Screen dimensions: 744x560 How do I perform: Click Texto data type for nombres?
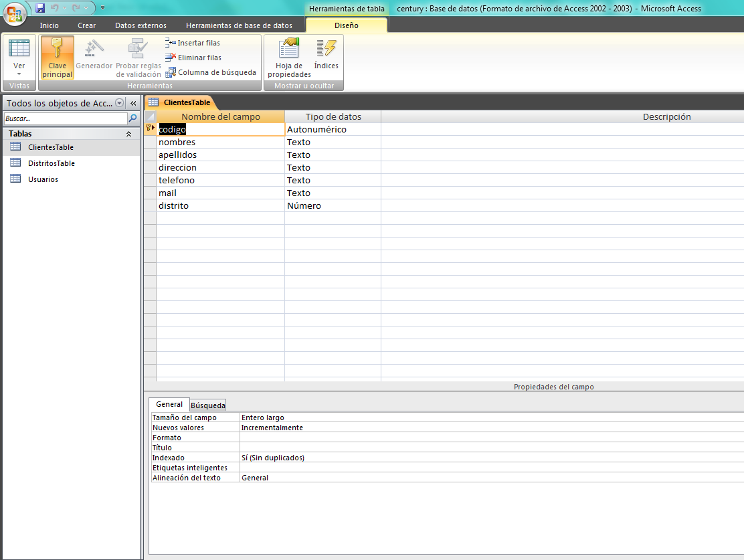point(333,142)
